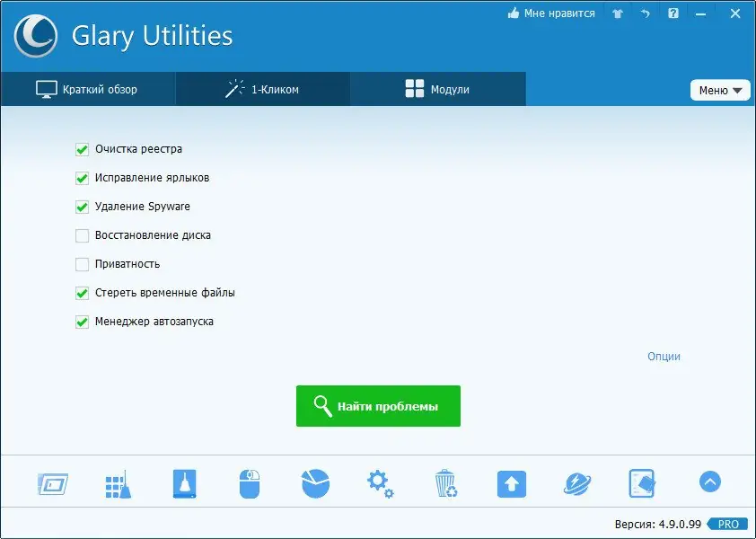Image resolution: width=756 pixels, height=539 pixels.
Task: Open the broom cleanup tool icon
Action: click(118, 482)
